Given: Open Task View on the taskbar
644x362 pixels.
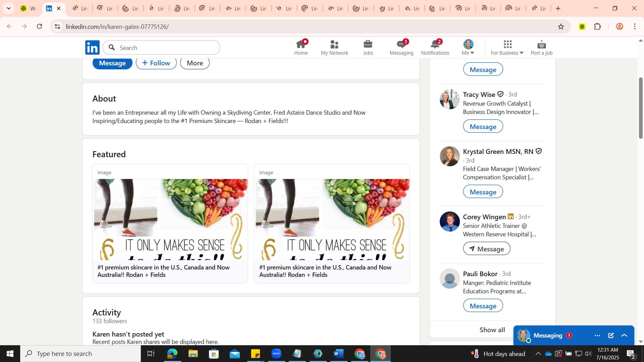Looking at the screenshot, I should [151, 354].
